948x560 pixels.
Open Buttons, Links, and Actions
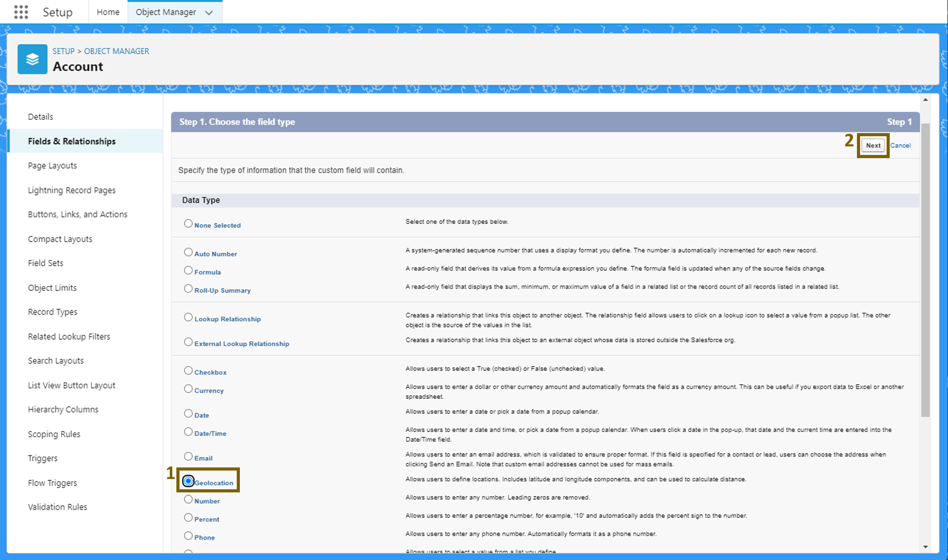(78, 214)
